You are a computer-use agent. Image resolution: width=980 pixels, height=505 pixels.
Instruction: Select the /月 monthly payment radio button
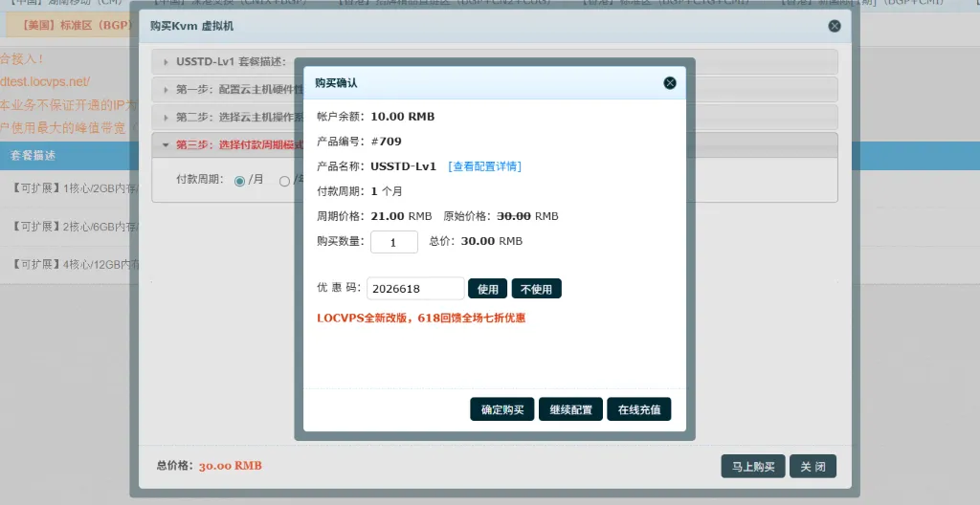tap(239, 182)
